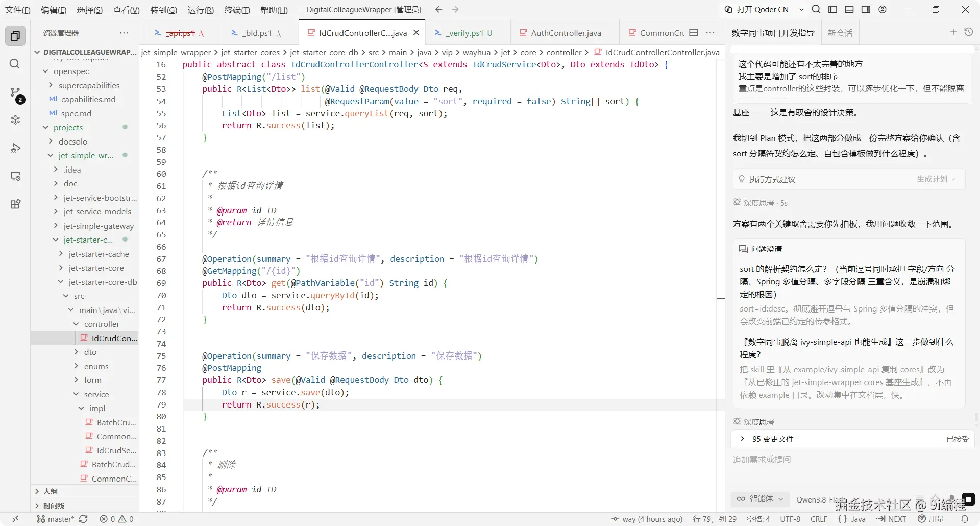Open notifications bell in status bar
Viewport: 980px width, 526px height.
click(965, 519)
